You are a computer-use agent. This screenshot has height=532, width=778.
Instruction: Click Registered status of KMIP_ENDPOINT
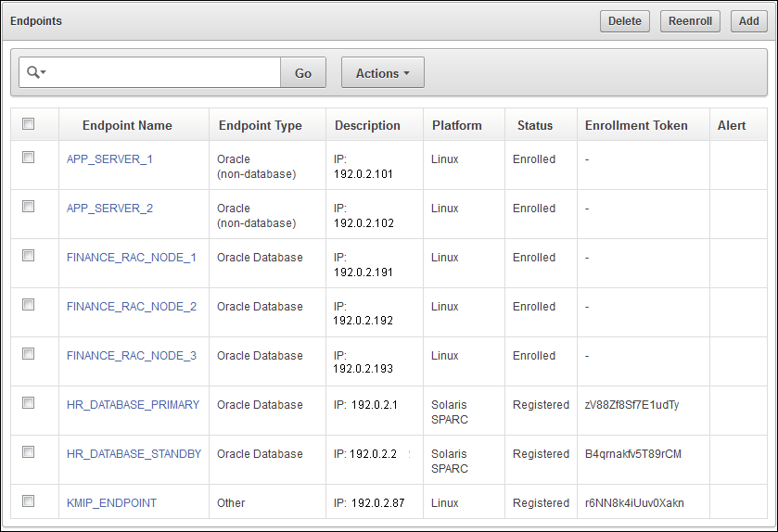tap(541, 502)
